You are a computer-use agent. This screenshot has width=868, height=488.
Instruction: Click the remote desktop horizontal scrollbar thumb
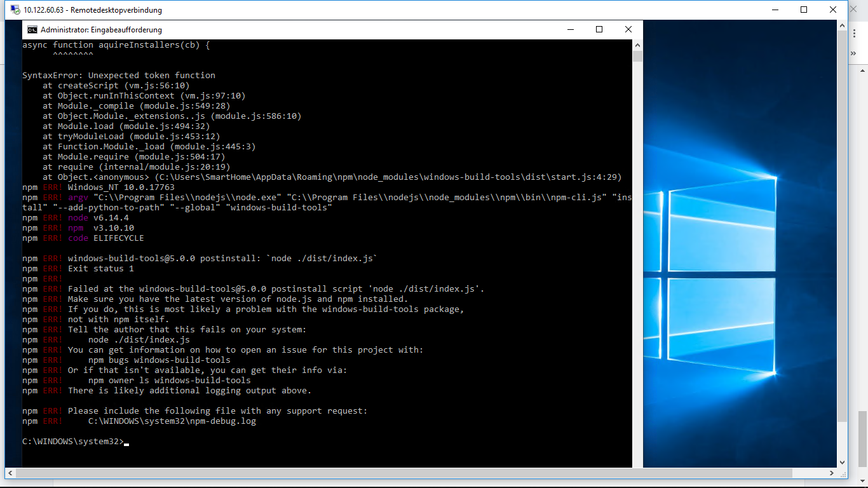404,473
